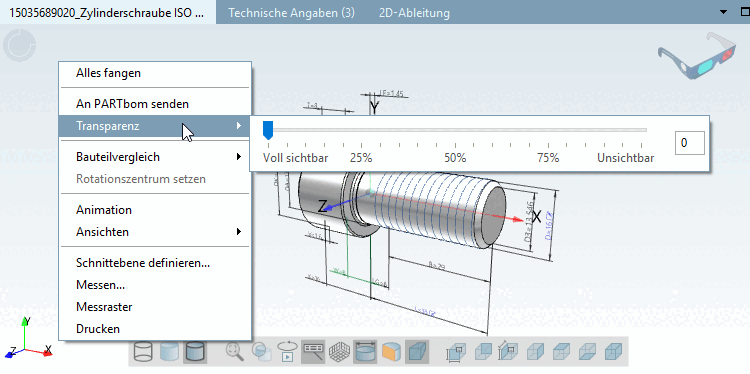Select the wireframe cylinder display mode
This screenshot has width=750, height=374.
[143, 352]
